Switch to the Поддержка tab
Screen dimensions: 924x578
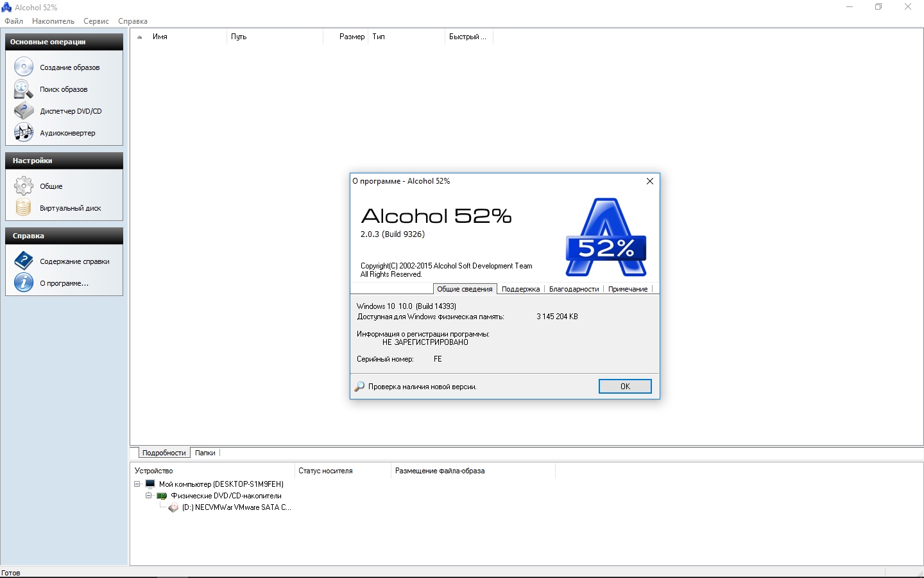coord(520,289)
